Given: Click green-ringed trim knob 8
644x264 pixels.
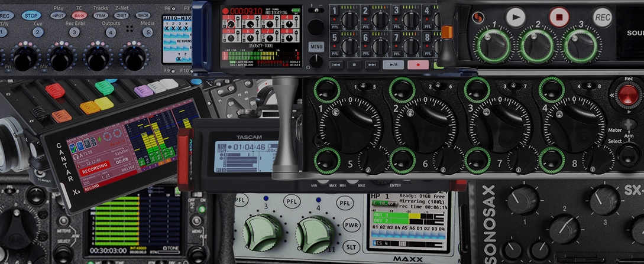Looking at the screenshot, I should 552,160.
